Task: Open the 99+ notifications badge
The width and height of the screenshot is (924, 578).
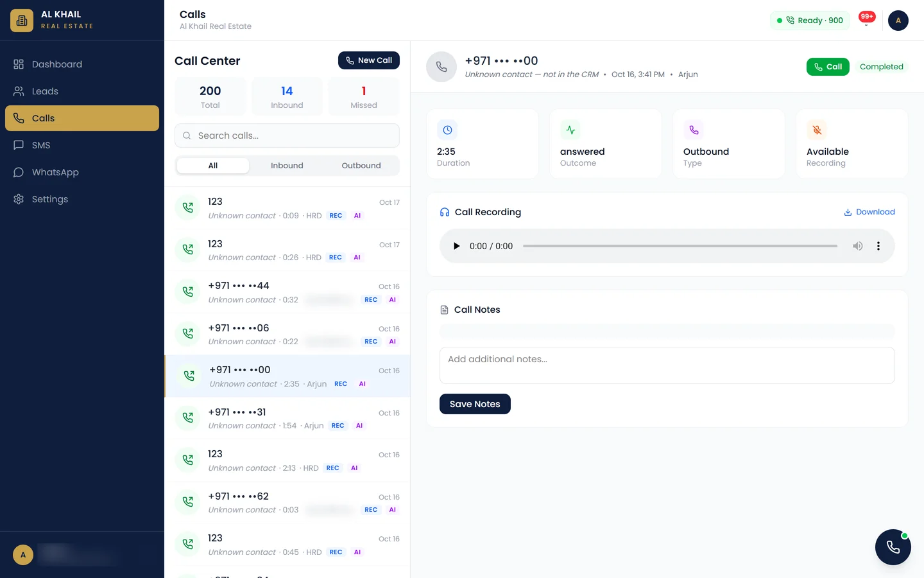Action: [x=867, y=18]
